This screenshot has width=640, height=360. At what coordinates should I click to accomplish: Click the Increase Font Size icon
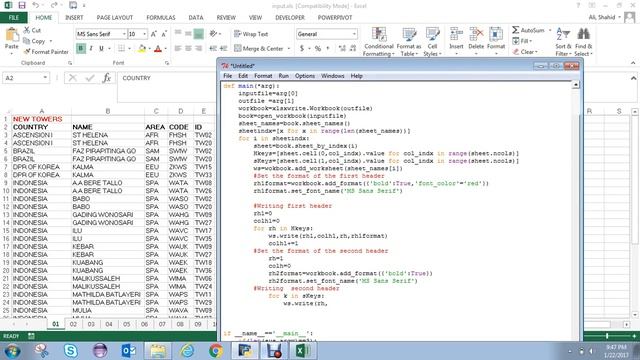[x=154, y=34]
